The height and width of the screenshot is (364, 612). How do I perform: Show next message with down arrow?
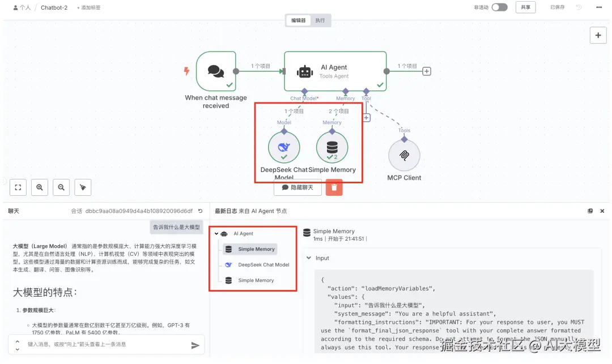17,349
